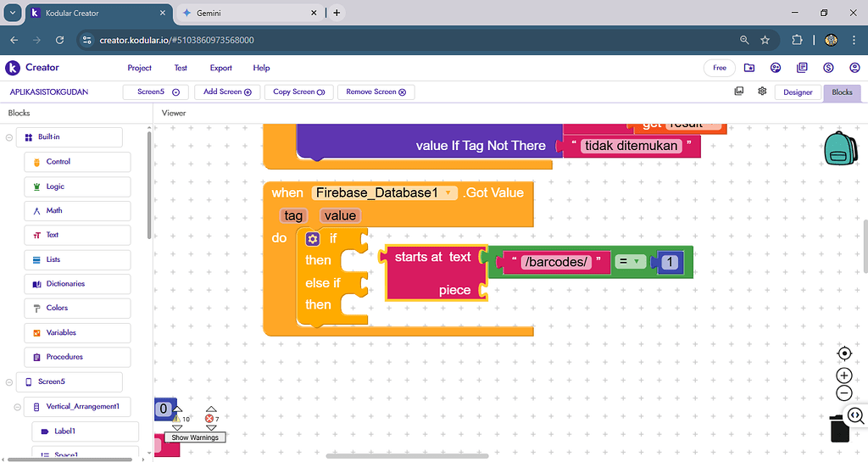Open the project settings gear icon

coord(762,92)
